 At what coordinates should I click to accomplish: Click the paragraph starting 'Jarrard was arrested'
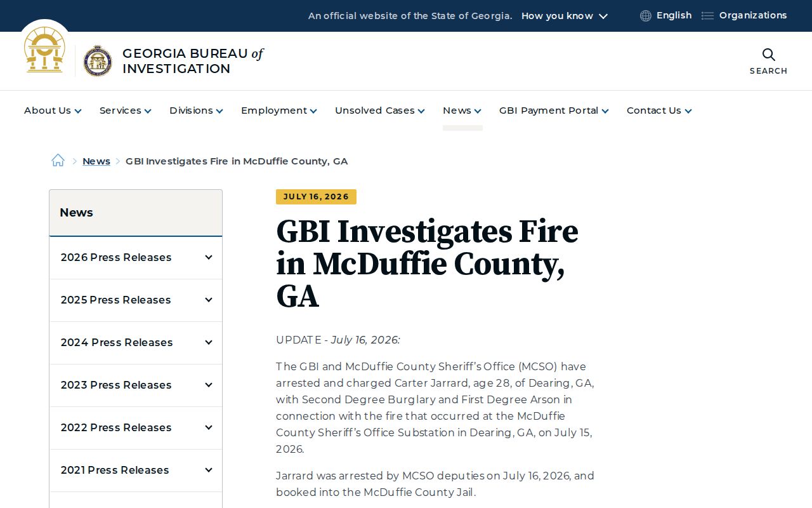(435, 484)
